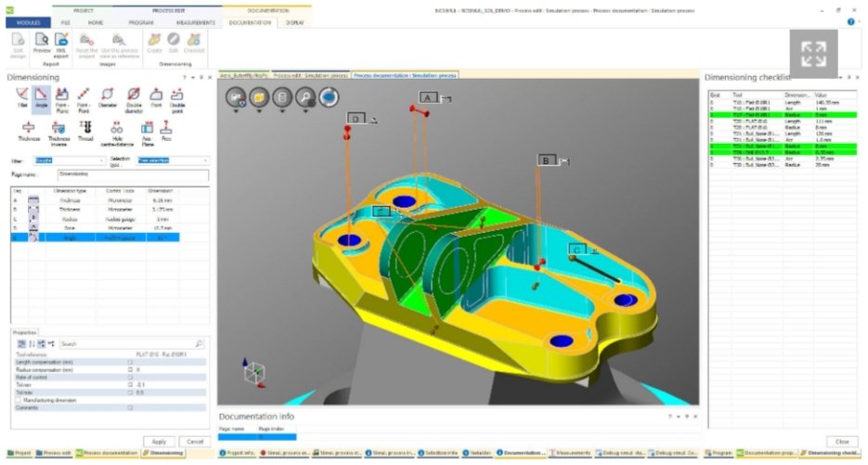
Task: Open the MODULES ribbon tab
Action: point(28,22)
